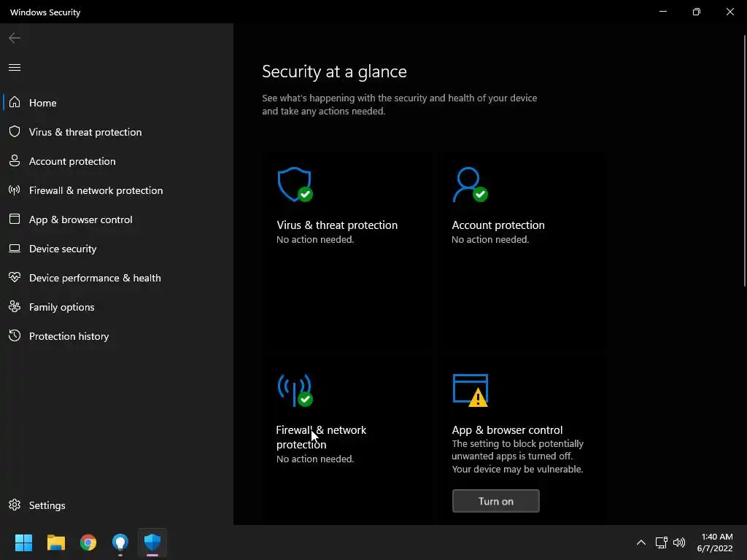
Task: Click the heart icon beside Device performance & health
Action: pos(15,277)
